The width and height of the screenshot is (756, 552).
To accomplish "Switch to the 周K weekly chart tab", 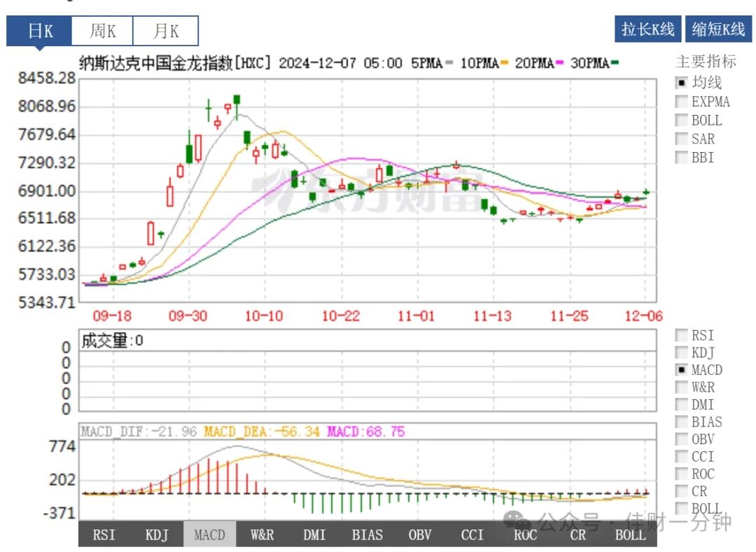I will point(102,31).
